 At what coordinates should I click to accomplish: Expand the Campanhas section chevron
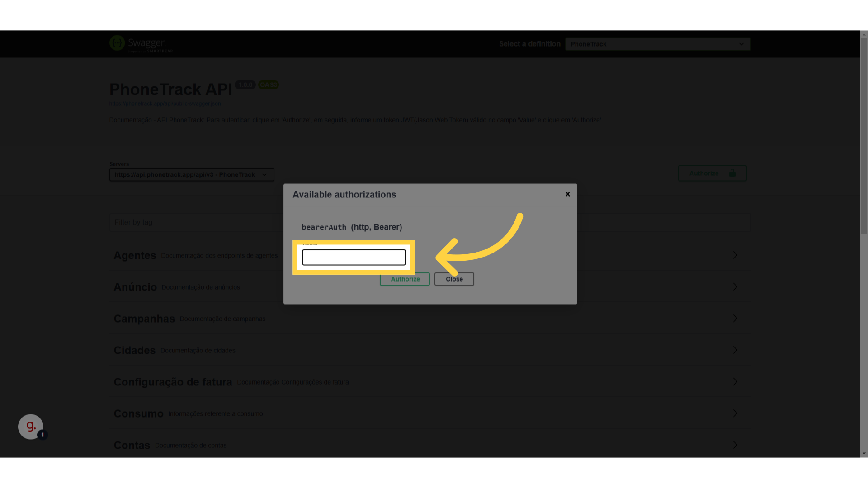click(735, 319)
